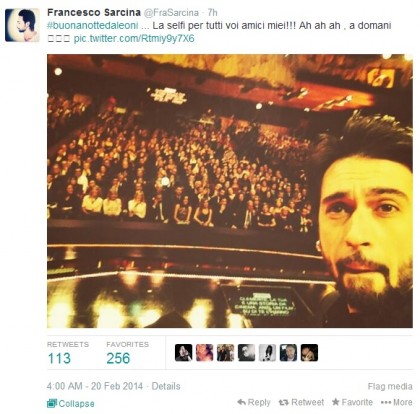Open the #buonanottedaleoni hashtag
Screen dimensions: 420x414
click(x=93, y=26)
